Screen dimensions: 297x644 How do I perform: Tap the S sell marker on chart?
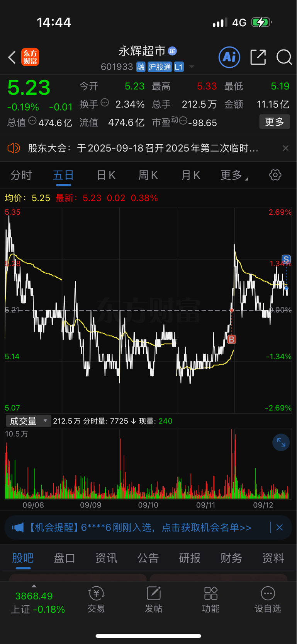(286, 259)
